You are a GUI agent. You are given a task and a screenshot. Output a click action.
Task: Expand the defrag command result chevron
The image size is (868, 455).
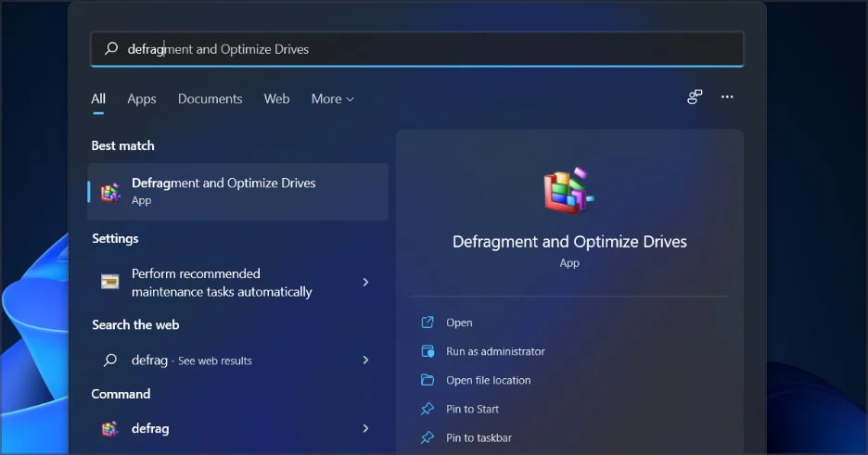[x=365, y=428]
